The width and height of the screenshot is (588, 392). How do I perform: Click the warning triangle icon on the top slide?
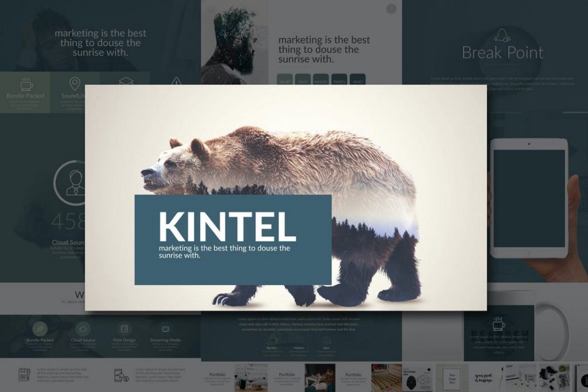click(x=176, y=82)
